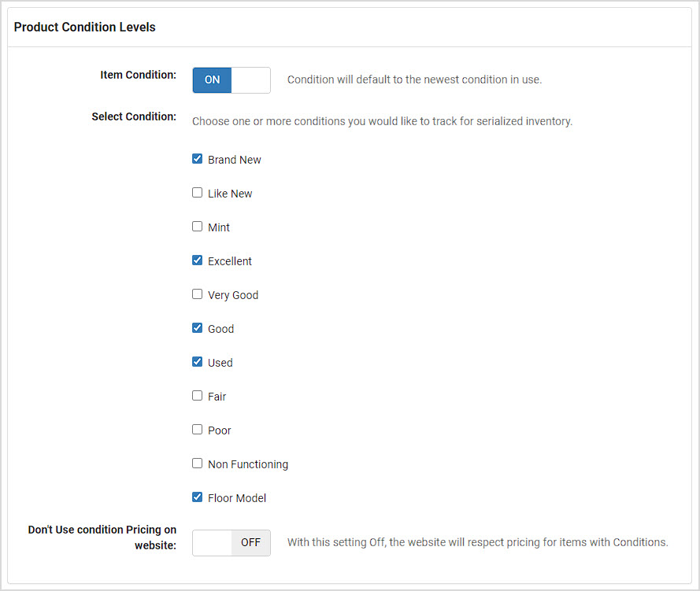700x591 pixels.
Task: Check the Mint condition box
Action: coord(198,227)
